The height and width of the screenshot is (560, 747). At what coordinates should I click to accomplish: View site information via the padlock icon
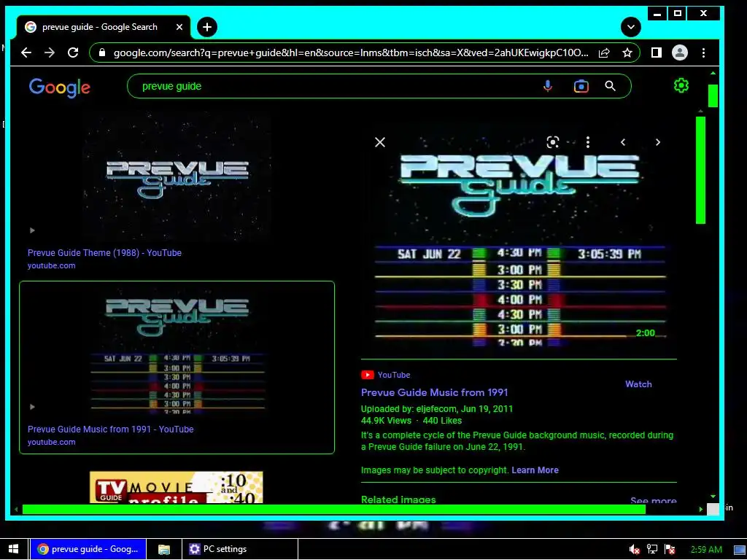[101, 52]
